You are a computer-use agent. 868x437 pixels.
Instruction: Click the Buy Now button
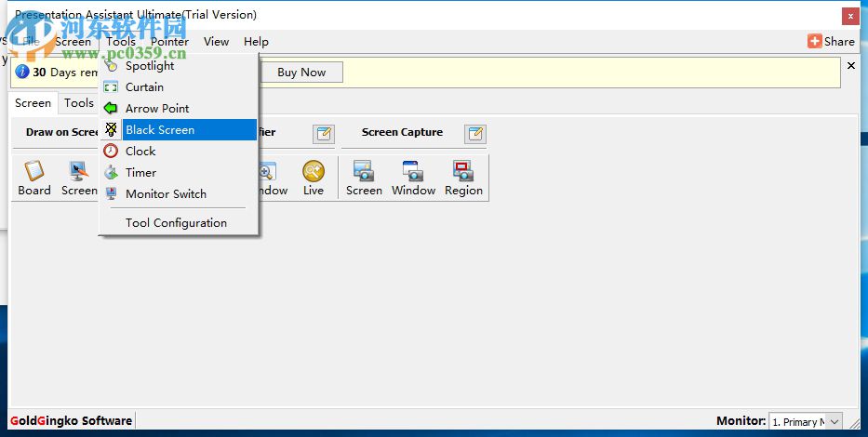pos(301,73)
